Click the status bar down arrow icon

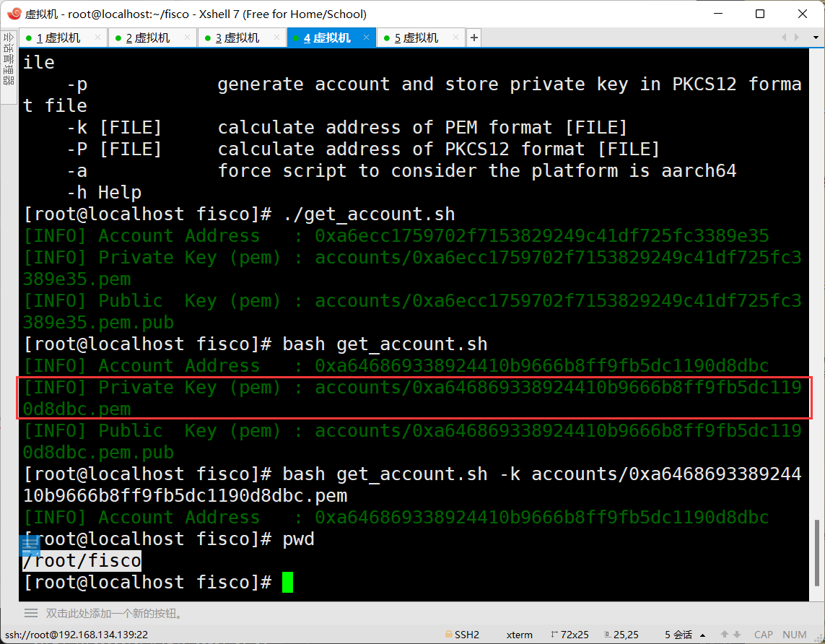[x=737, y=635]
